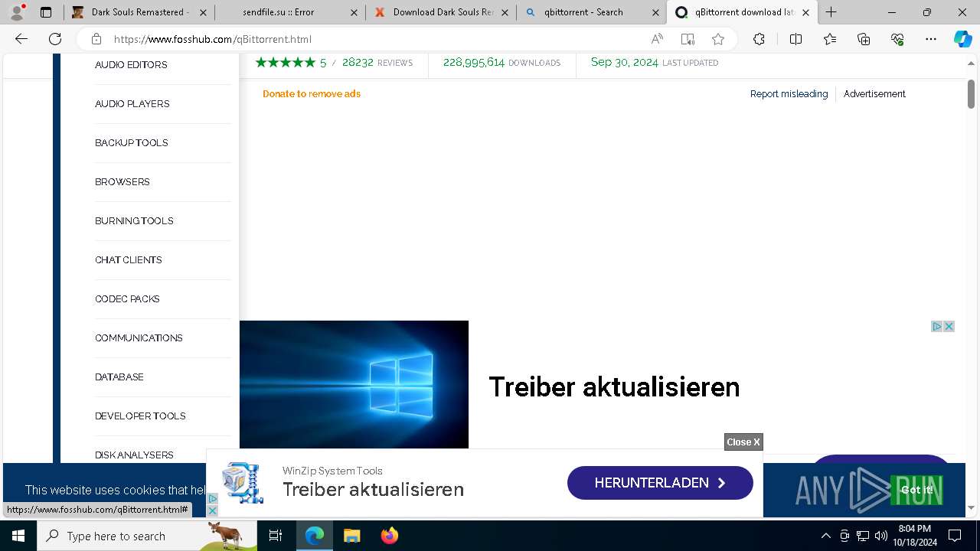Refresh the page with the reload icon

(x=55, y=39)
